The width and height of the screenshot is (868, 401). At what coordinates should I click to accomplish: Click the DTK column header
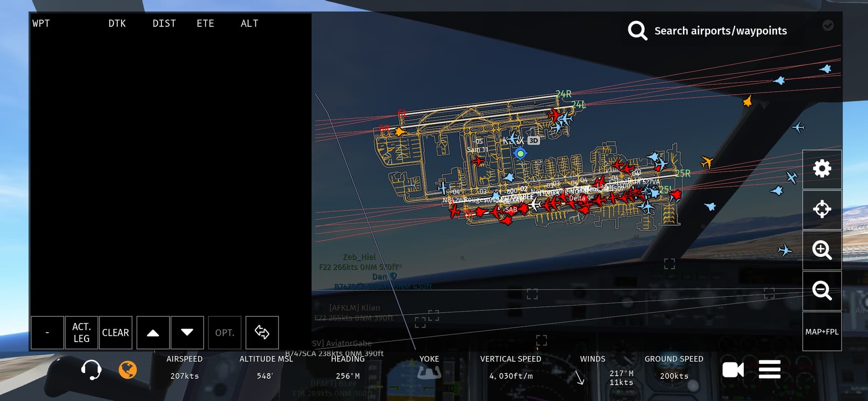[x=117, y=24]
